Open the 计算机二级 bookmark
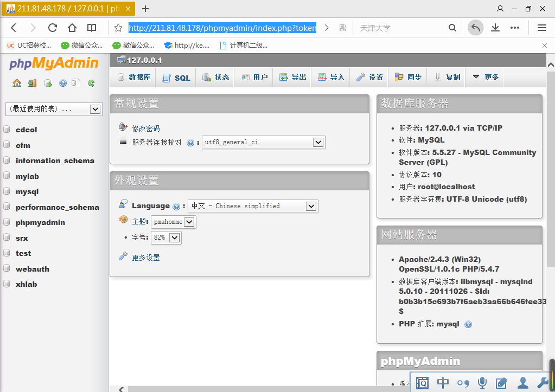 coord(244,46)
